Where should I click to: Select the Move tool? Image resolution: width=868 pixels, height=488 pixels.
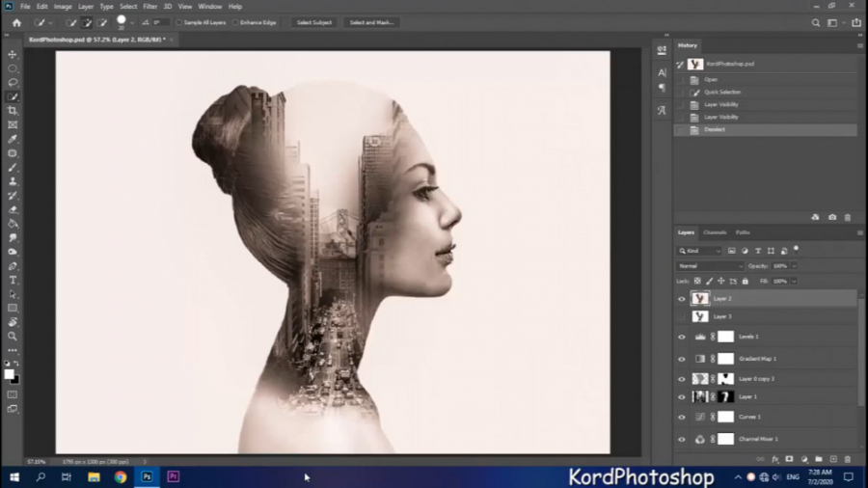click(13, 55)
